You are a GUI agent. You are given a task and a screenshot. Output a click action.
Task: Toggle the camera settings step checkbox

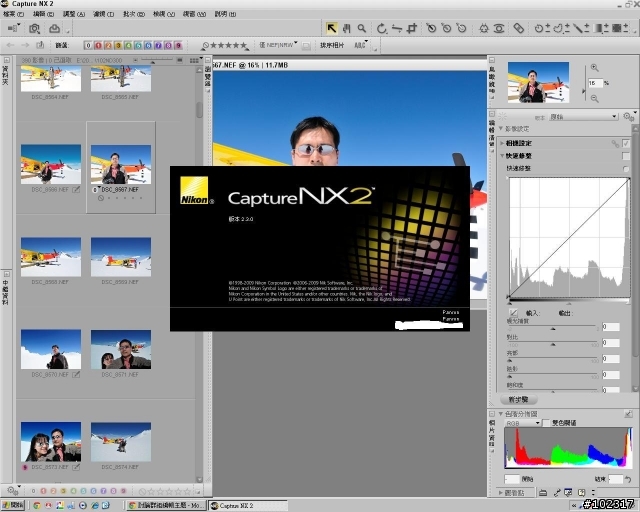626,143
